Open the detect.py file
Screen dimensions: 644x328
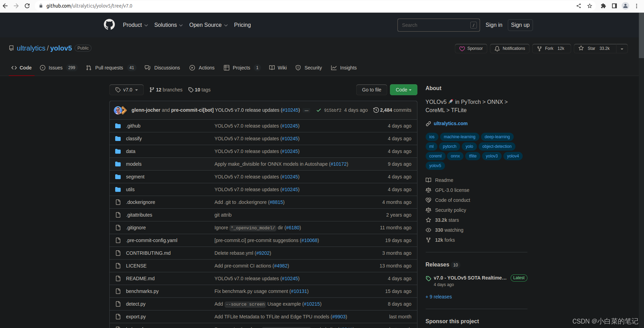(x=135, y=304)
